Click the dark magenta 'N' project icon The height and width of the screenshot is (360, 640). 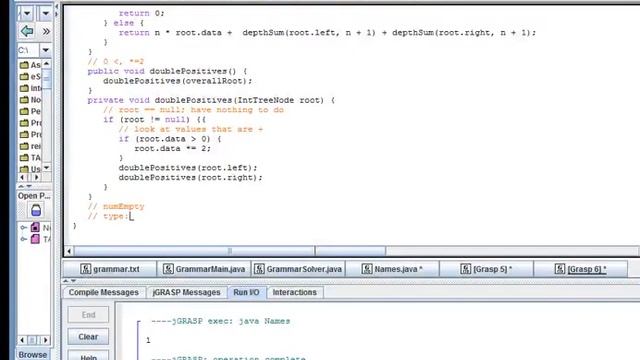point(35,227)
